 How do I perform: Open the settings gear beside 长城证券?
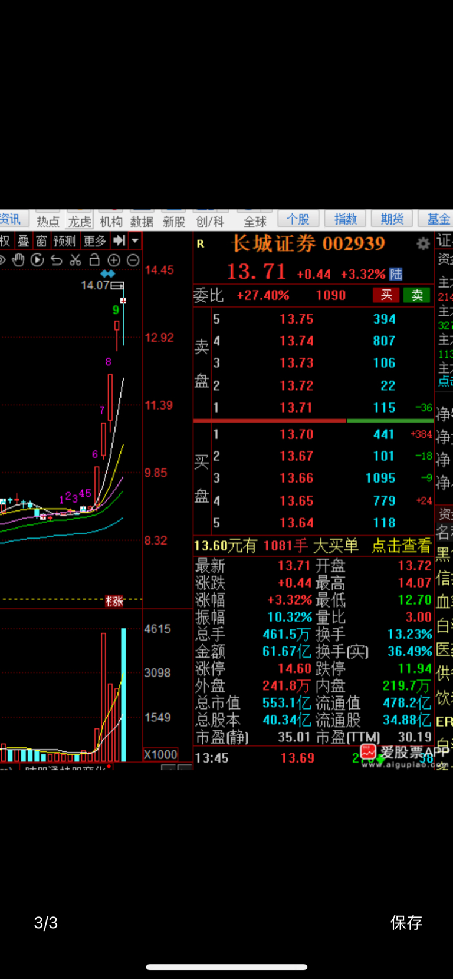coord(423,244)
